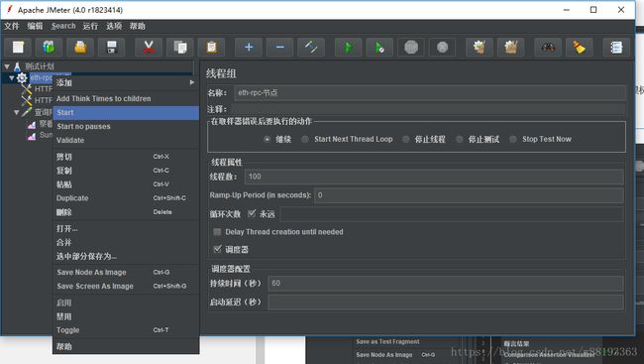Open the 编辑 menu
This screenshot has height=364, width=644.
(x=35, y=26)
